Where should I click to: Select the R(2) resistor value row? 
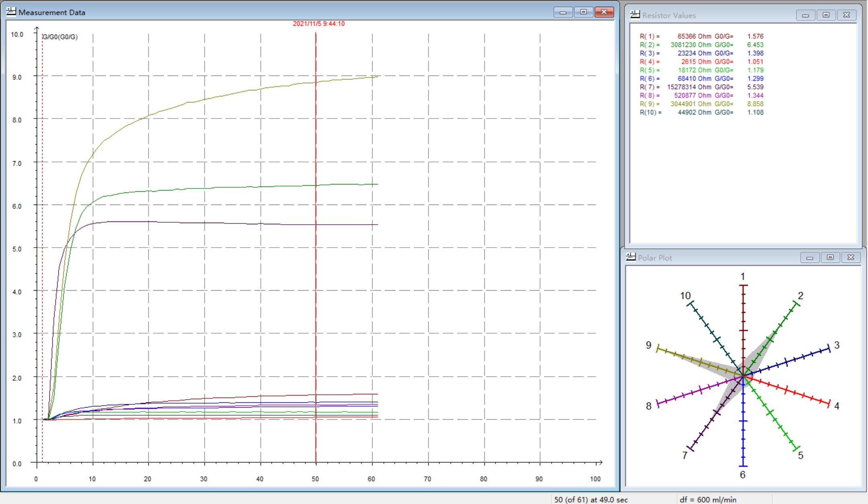point(701,45)
